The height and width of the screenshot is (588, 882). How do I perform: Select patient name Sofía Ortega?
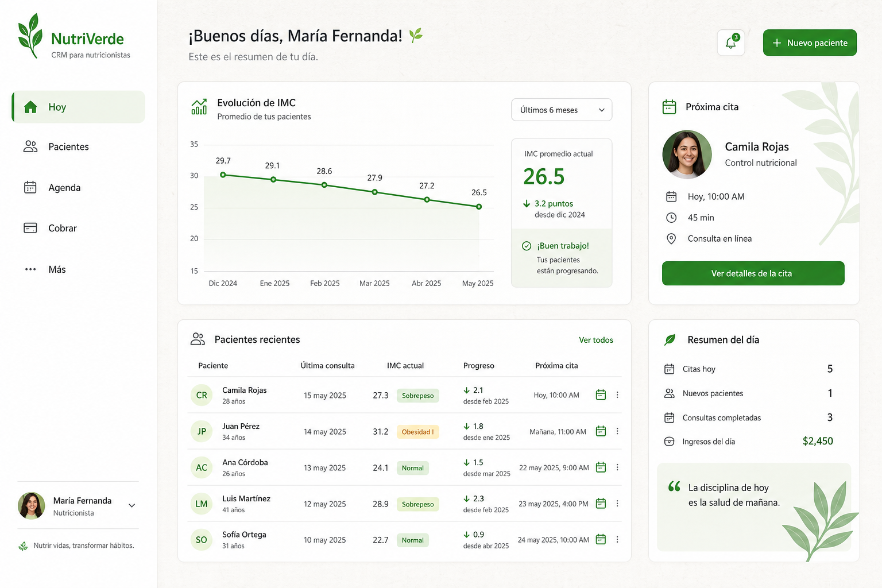pos(244,535)
